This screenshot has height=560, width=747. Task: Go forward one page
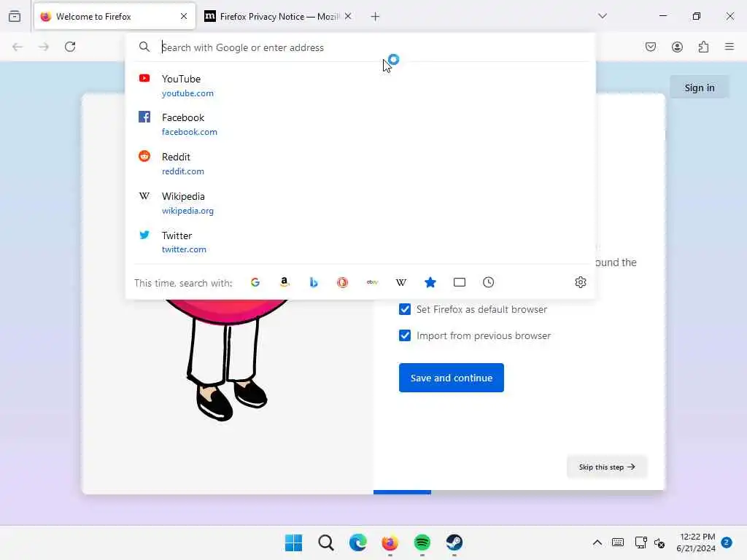(44, 47)
